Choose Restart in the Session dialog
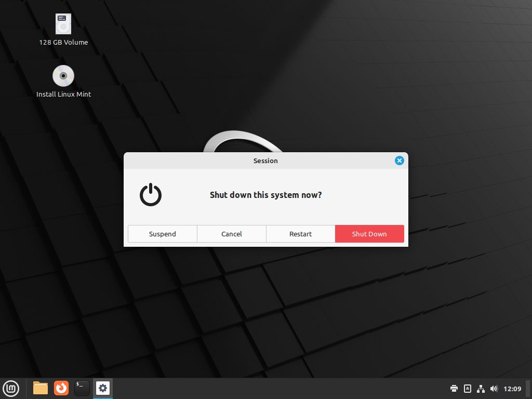 coord(300,234)
